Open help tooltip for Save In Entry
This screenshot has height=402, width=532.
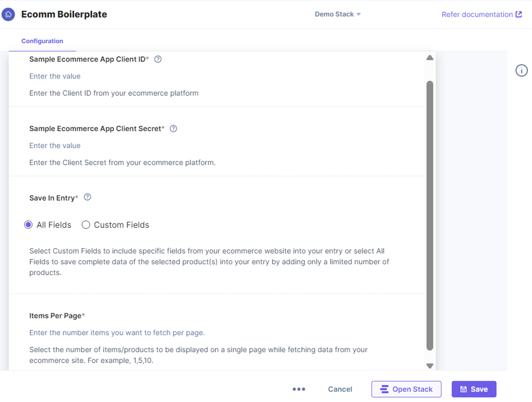(x=87, y=197)
